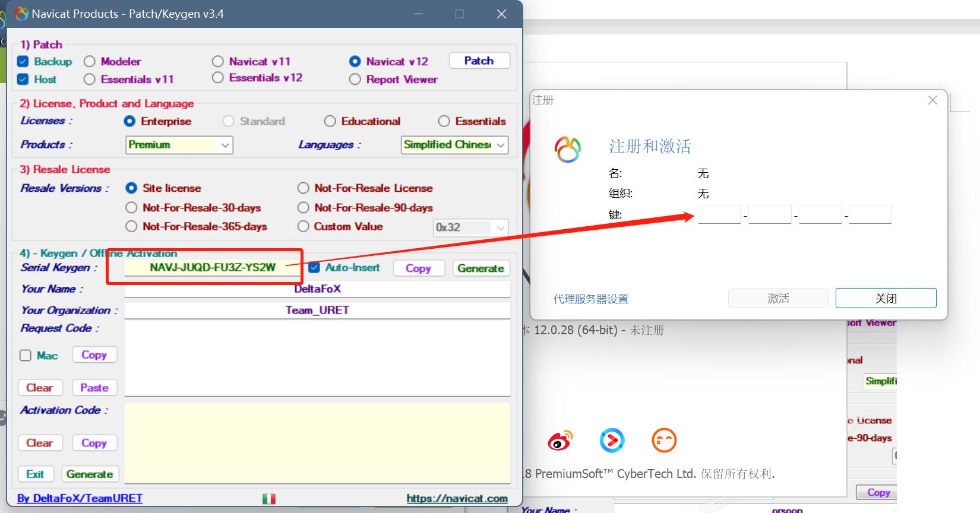Open the 代理服务器设置 link
980x513 pixels.
[590, 299]
